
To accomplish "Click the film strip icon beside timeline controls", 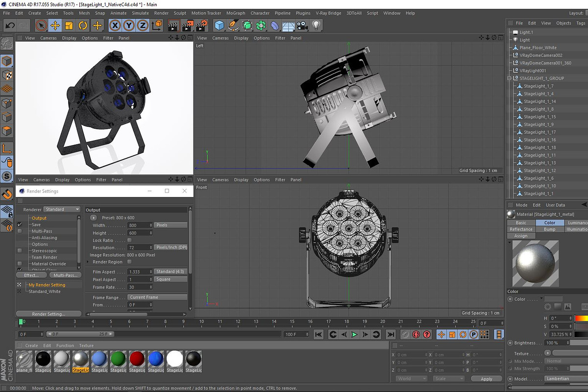I will point(499,335).
